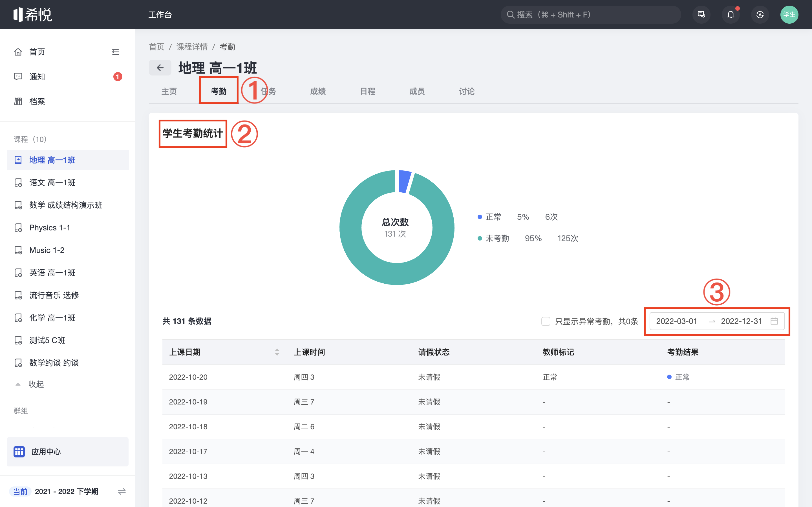Collapse course list with 收起
812x507 pixels.
pyautogui.click(x=36, y=384)
